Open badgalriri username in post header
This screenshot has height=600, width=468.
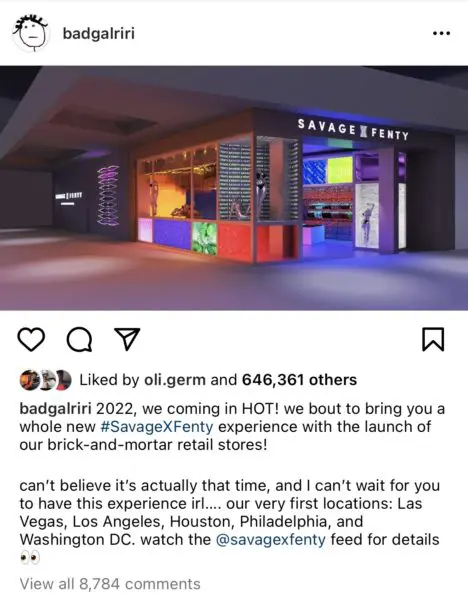pos(98,33)
